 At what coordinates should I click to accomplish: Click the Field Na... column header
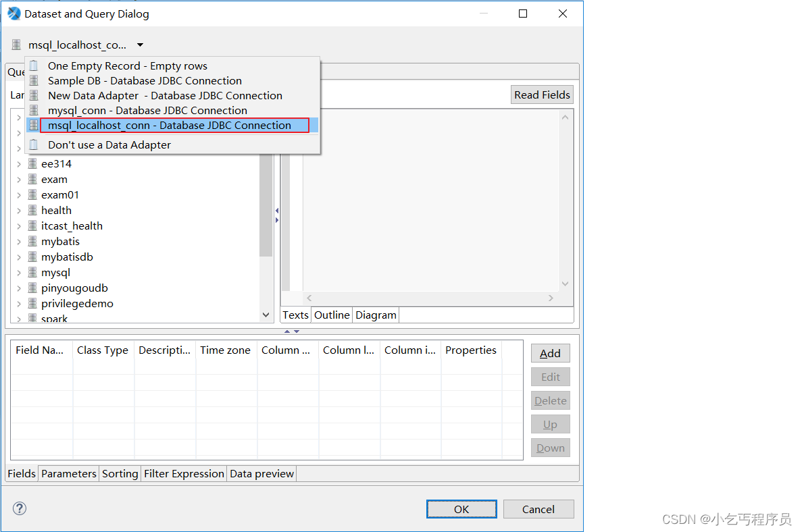click(x=42, y=350)
